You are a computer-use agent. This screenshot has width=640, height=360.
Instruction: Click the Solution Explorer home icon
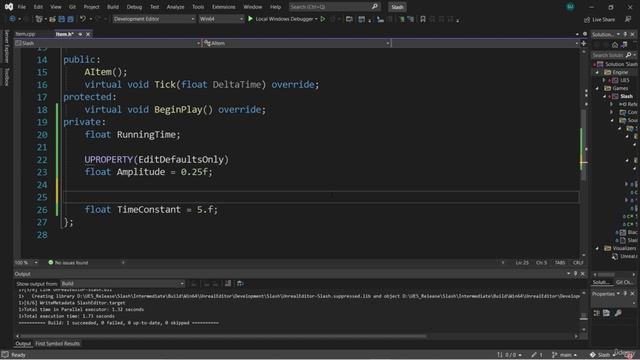point(615,45)
